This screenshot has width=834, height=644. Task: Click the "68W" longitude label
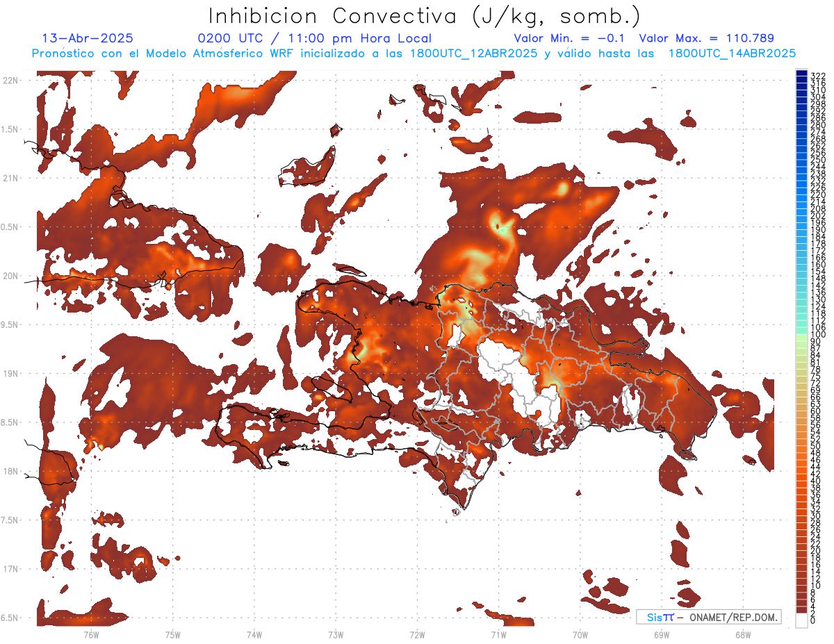(x=742, y=634)
